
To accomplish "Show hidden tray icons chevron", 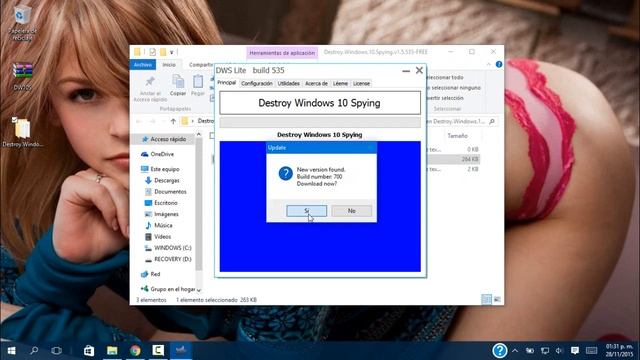I will coord(515,351).
